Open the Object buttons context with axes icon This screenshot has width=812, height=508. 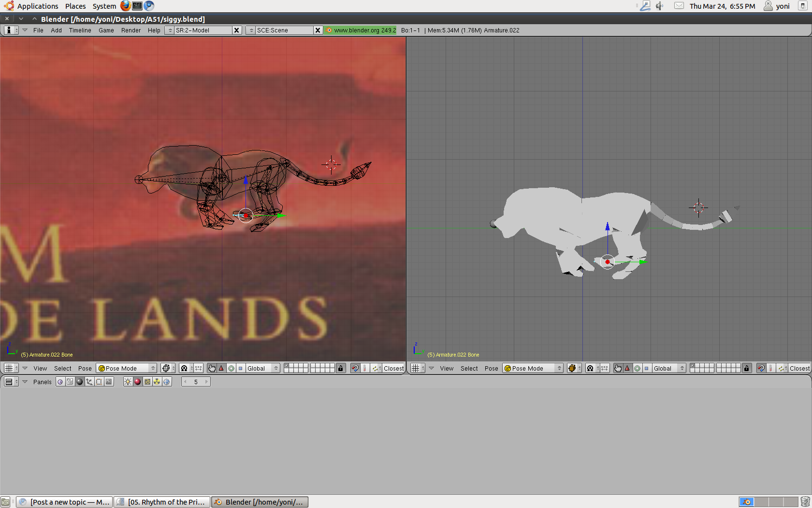[89, 382]
